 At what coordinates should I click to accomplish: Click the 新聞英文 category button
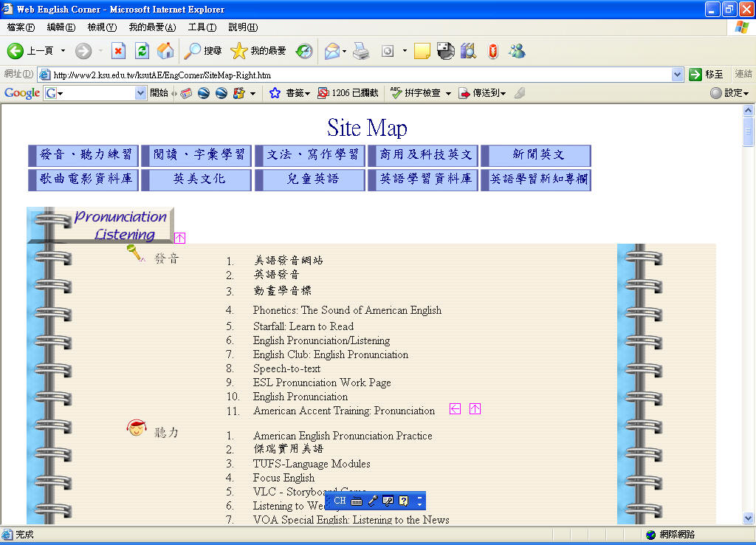(536, 155)
